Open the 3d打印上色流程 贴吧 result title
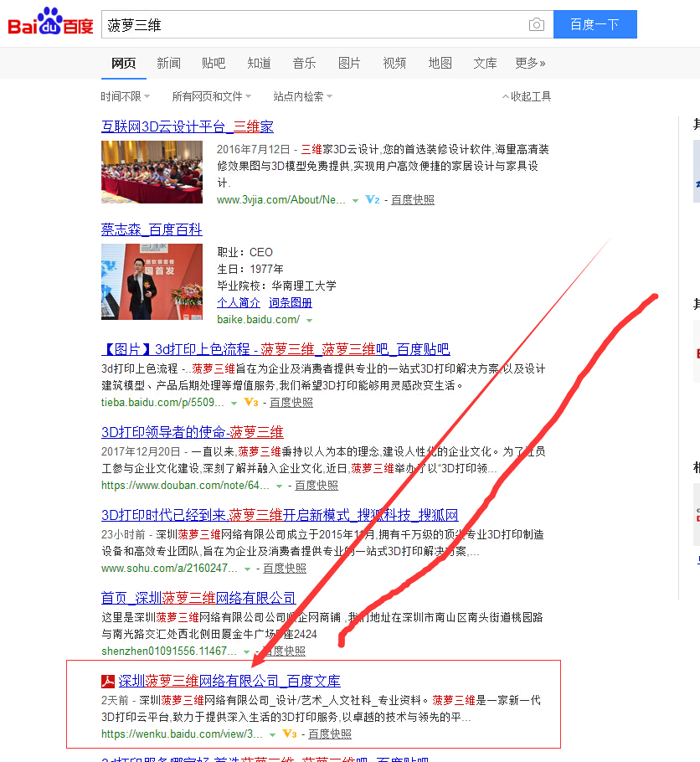Screen dimensions: 700x762 pos(275,349)
